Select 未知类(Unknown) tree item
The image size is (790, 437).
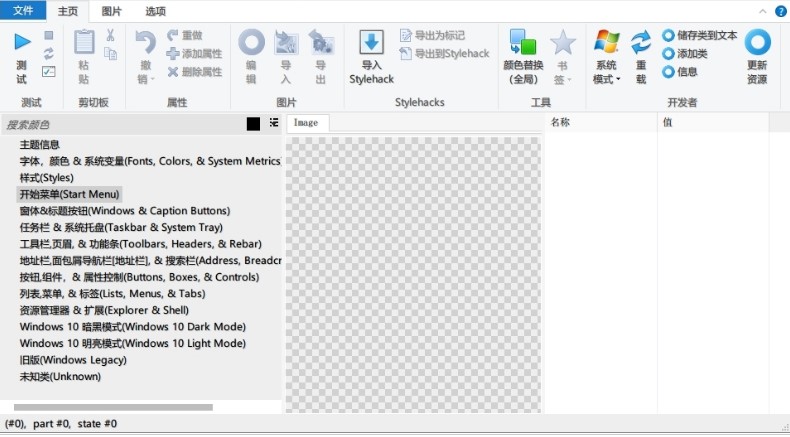coord(60,377)
